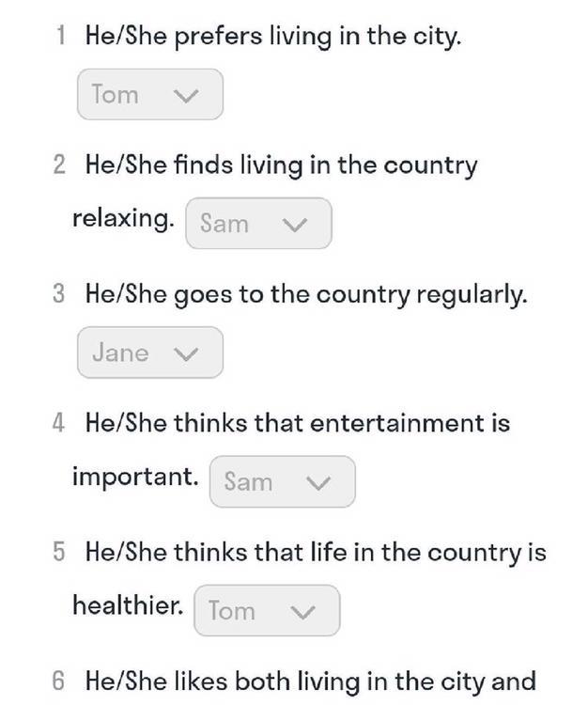Click the question number 1
The width and height of the screenshot is (588, 705).
[x=61, y=38]
